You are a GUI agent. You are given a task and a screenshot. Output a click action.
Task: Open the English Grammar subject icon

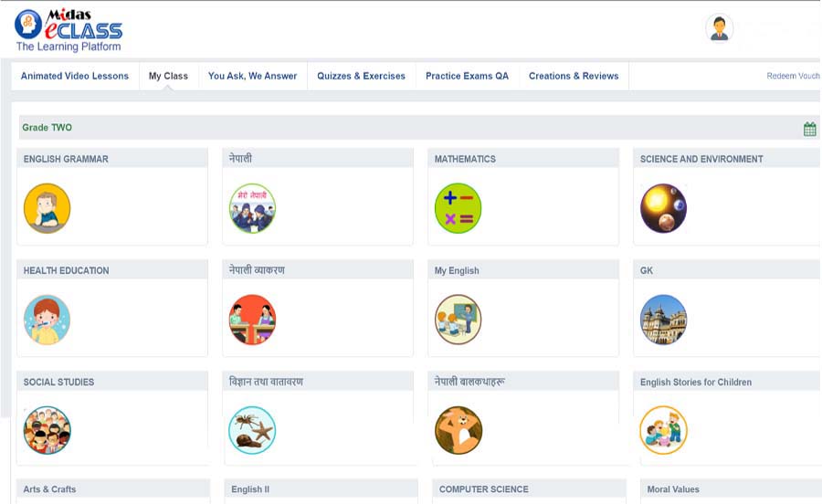[x=47, y=208]
